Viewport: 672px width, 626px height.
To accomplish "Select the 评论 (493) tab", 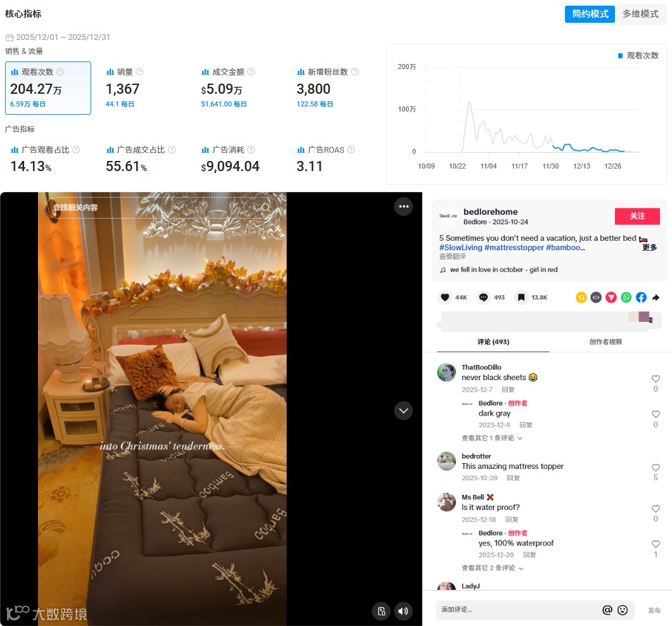I will point(493,342).
